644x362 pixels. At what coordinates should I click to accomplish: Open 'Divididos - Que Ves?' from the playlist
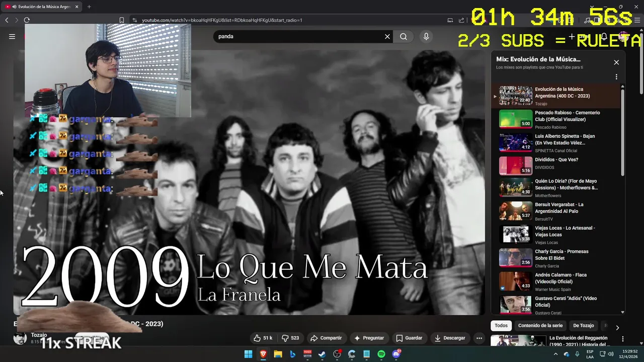556,166
